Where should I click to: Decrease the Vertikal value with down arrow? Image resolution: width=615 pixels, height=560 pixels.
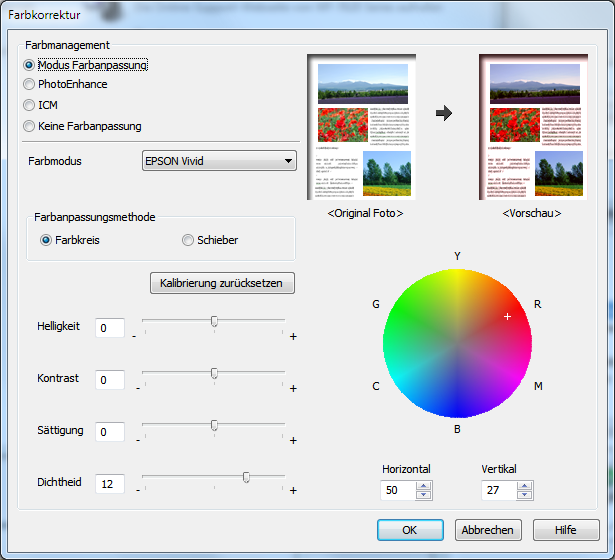coord(523,495)
